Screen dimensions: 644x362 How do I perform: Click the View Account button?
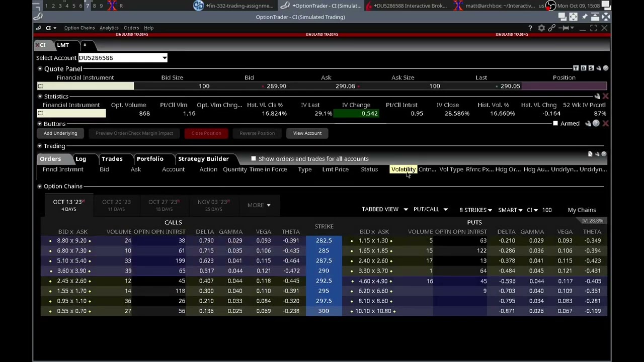(307, 133)
